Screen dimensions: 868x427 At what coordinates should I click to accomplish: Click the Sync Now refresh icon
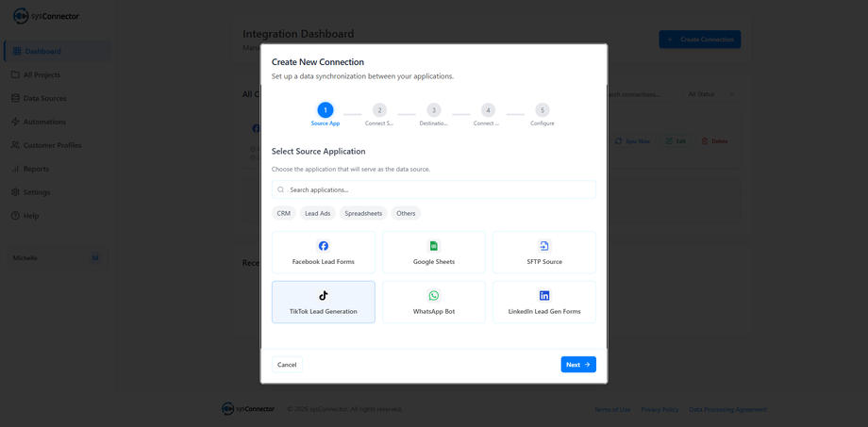point(619,141)
